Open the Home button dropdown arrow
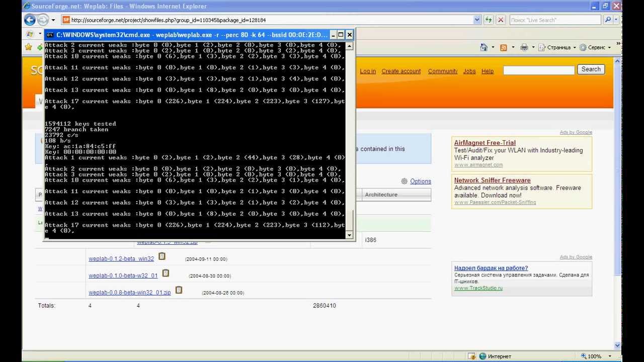 493,47
